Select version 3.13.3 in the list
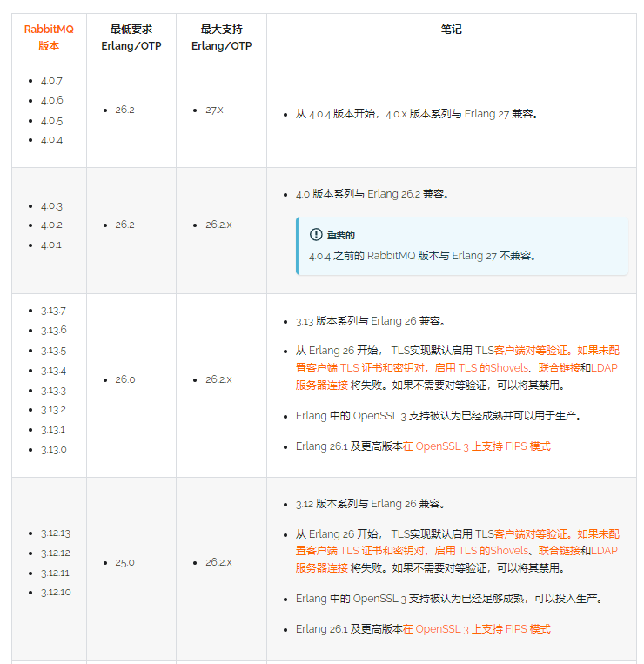This screenshot has height=664, width=644. 53,391
